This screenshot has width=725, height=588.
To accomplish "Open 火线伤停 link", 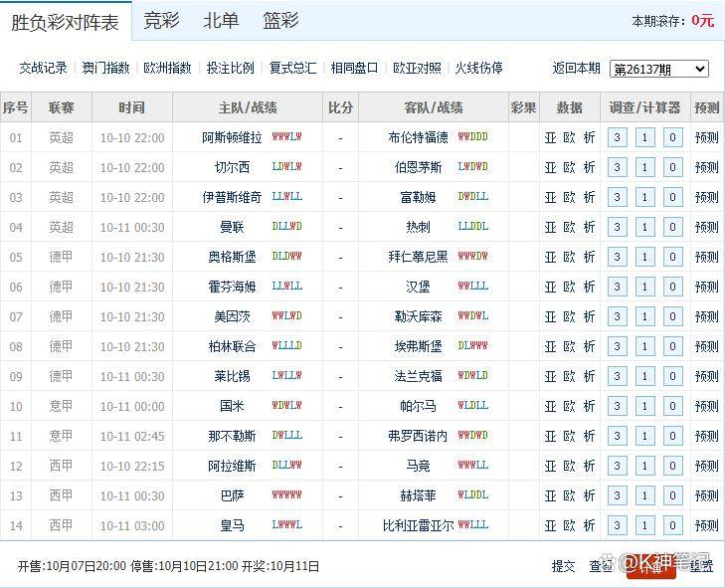I will 478,68.
